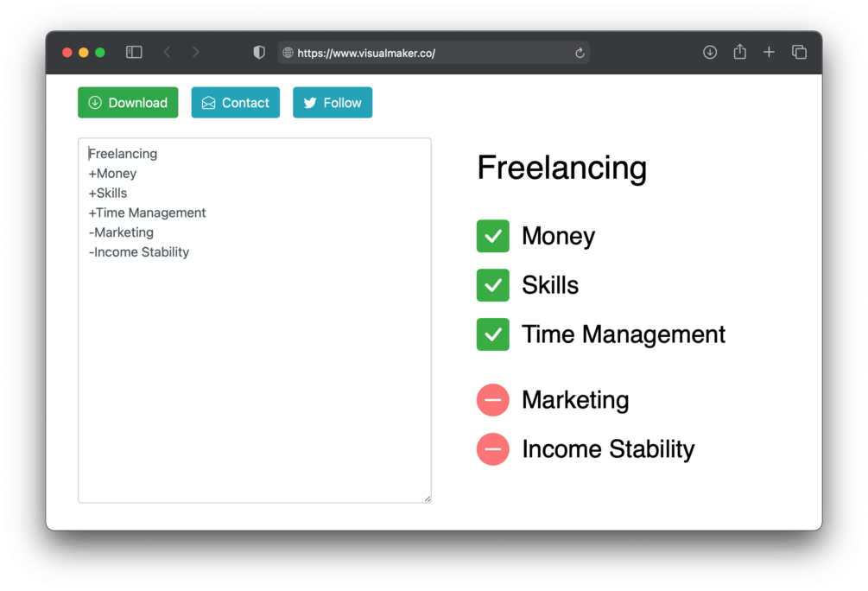
Task: Open the Safari downloads arrow icon
Action: tap(710, 52)
